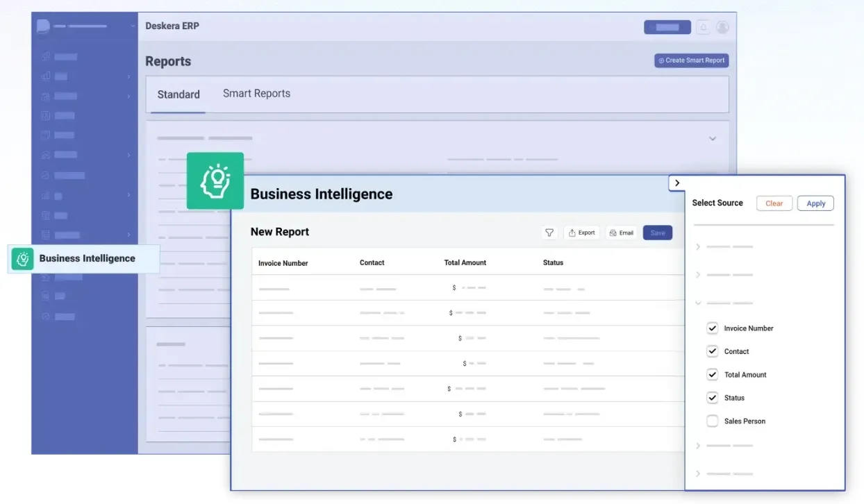This screenshot has height=504, width=864.
Task: Open the user profile avatar
Action: pyautogui.click(x=722, y=27)
